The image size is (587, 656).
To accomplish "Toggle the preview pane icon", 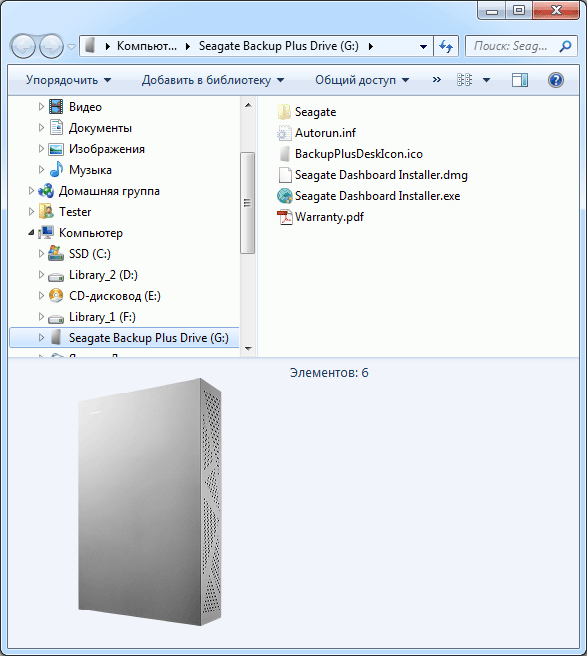I will pyautogui.click(x=520, y=80).
